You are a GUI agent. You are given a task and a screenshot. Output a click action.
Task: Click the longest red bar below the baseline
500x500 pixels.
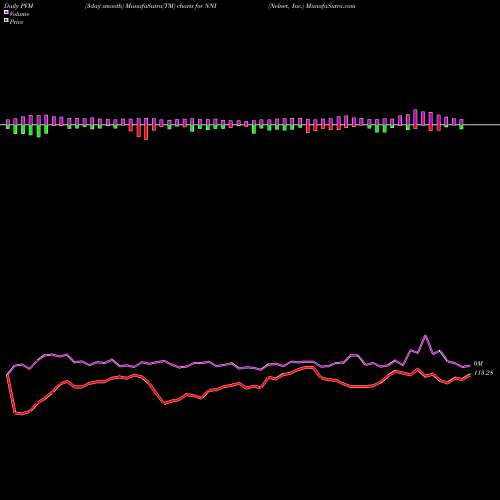[146, 132]
